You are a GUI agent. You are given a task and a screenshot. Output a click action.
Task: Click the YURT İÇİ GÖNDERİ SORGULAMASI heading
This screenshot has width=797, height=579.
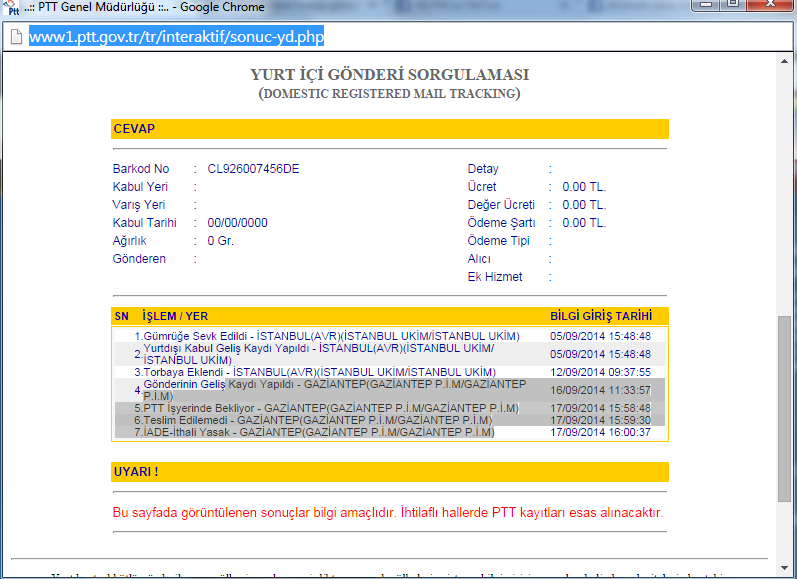point(390,75)
